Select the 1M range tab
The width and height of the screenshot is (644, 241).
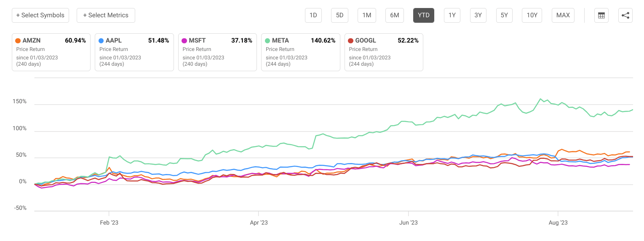point(366,16)
